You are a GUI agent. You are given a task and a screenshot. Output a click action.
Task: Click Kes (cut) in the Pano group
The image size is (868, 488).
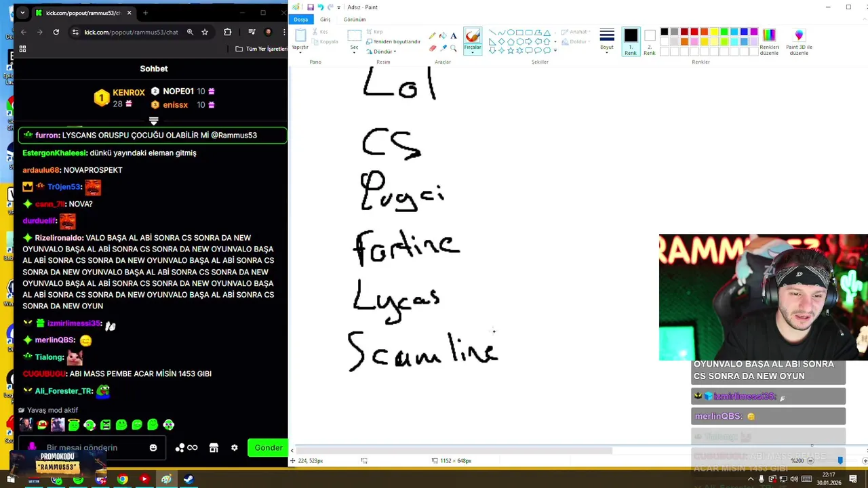point(320,32)
